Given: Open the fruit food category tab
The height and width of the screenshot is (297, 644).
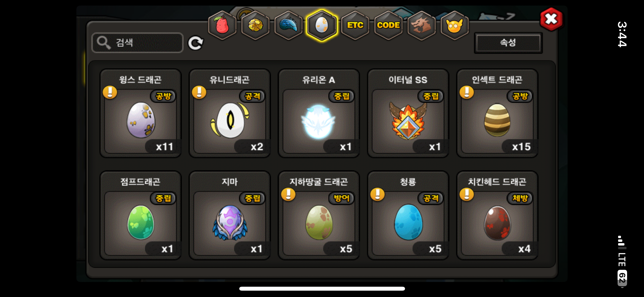Looking at the screenshot, I should pyautogui.click(x=222, y=25).
